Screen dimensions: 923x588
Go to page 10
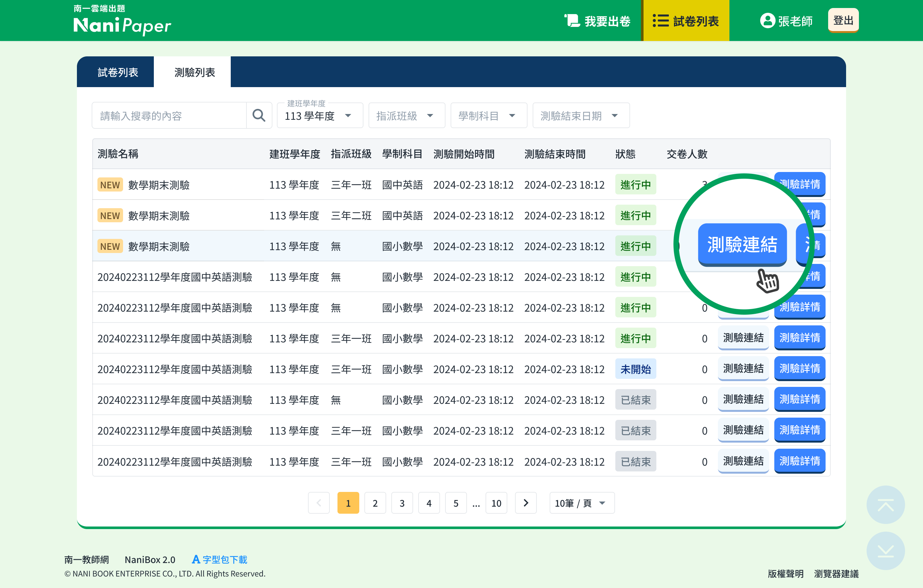click(x=496, y=502)
